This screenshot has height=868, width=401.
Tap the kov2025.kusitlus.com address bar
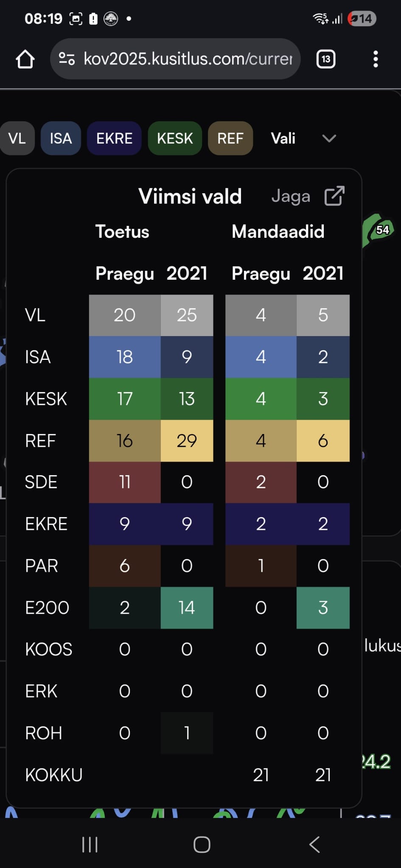tap(188, 59)
